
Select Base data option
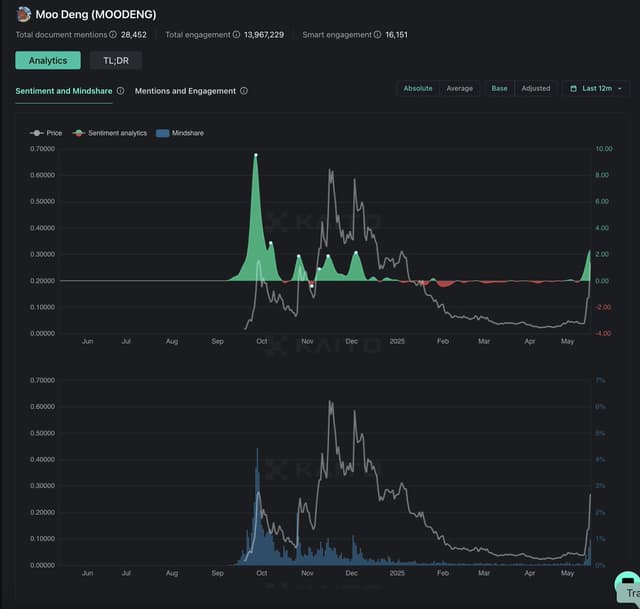point(500,89)
